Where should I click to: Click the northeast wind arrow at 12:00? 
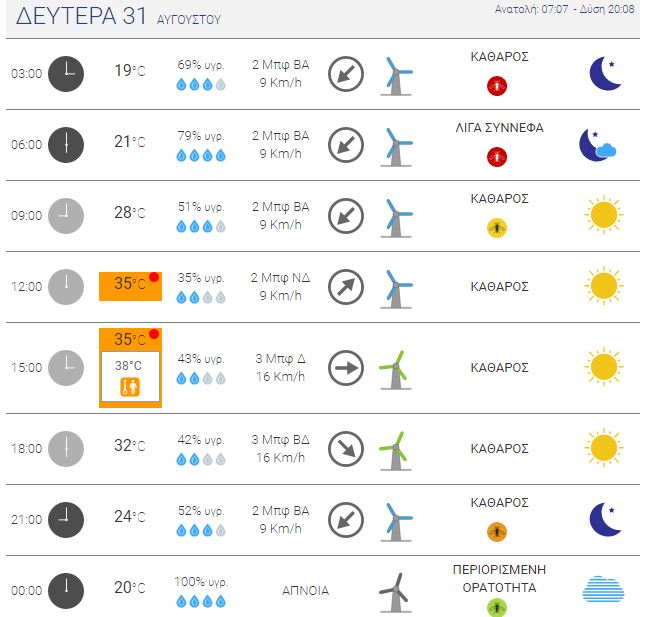[x=346, y=287]
